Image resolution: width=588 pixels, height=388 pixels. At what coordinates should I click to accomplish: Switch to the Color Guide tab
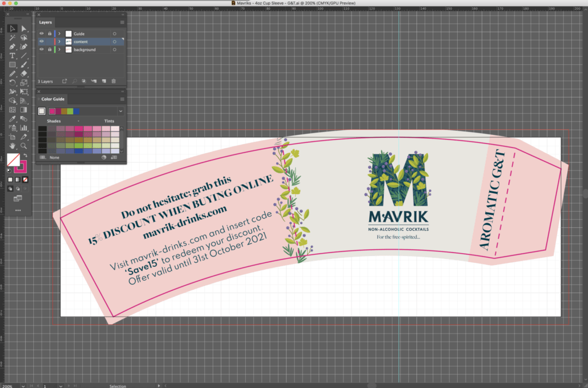coord(52,99)
